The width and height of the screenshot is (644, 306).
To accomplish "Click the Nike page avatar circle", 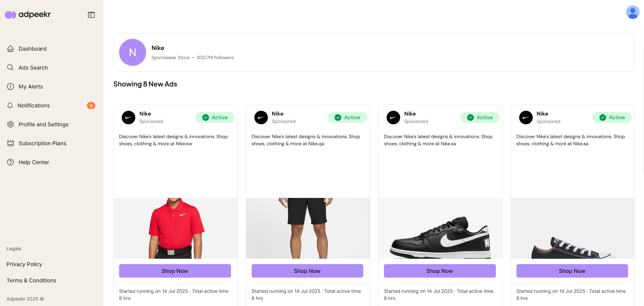I will [x=133, y=52].
